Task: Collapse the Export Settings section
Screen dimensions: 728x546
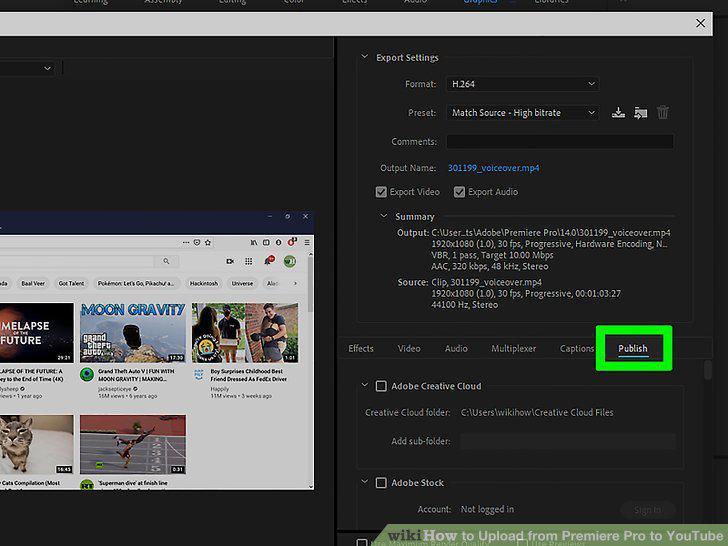Action: pyautogui.click(x=364, y=57)
